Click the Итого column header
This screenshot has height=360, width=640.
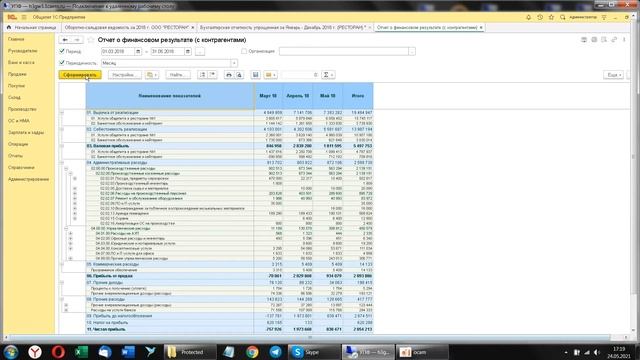tap(358, 96)
